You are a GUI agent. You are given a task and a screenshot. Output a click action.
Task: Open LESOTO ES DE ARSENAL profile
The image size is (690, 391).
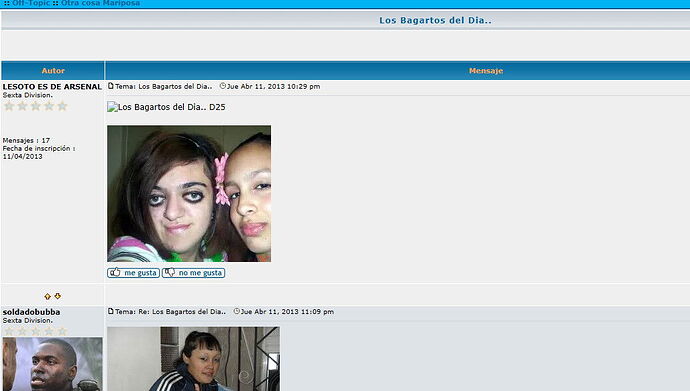52,87
